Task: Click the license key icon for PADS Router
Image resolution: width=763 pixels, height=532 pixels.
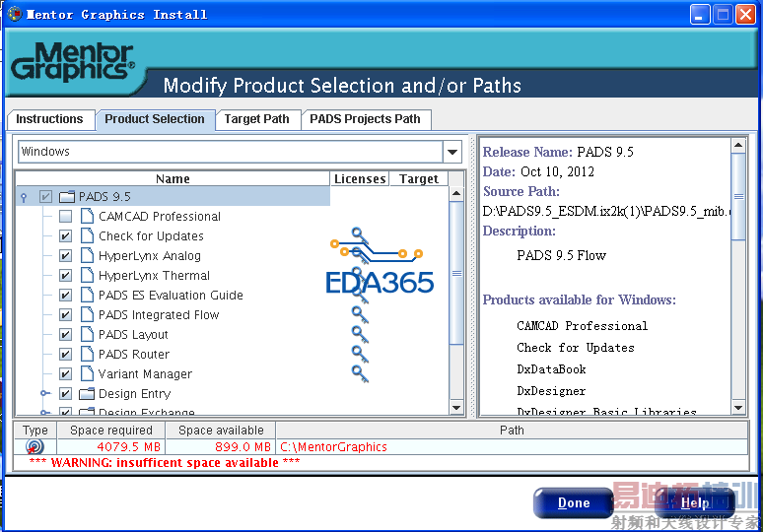Action: (x=360, y=354)
